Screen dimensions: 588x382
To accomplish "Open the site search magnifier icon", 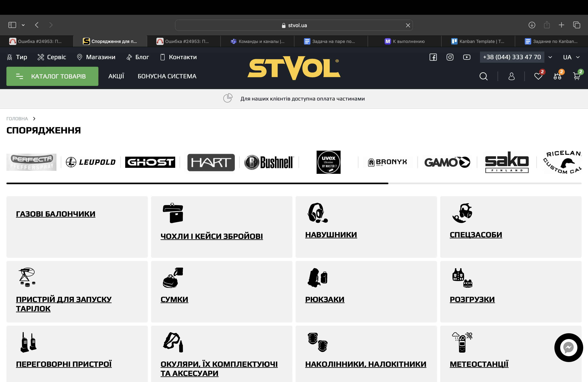I will pos(483,76).
